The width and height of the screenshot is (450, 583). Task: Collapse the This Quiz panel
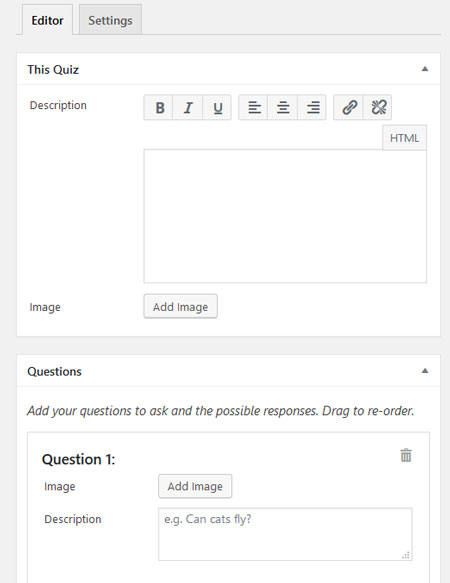tap(425, 69)
